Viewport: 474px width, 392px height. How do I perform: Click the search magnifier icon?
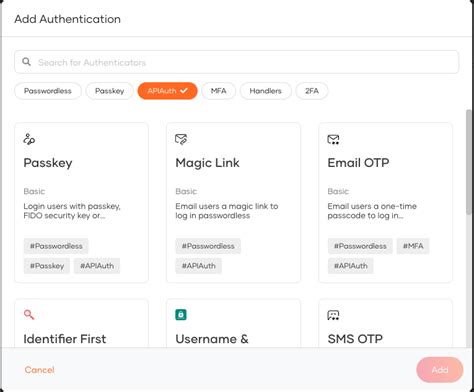coord(26,62)
